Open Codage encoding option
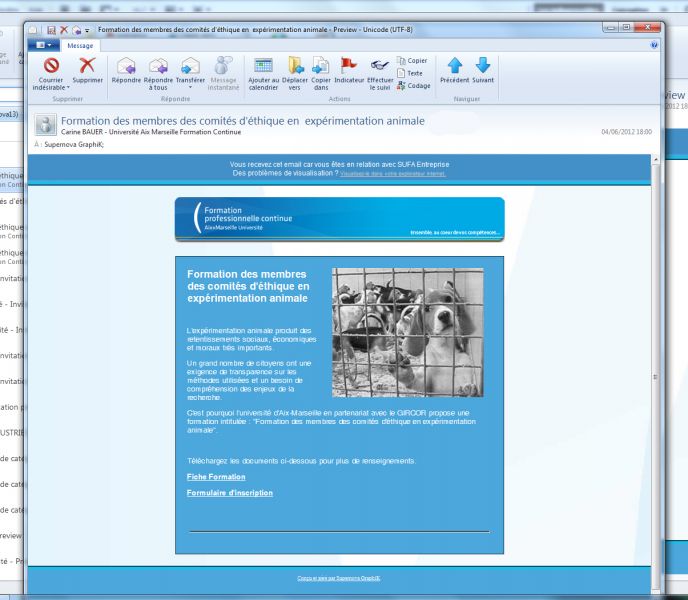Screen dimensions: 688x600 pos(413,86)
